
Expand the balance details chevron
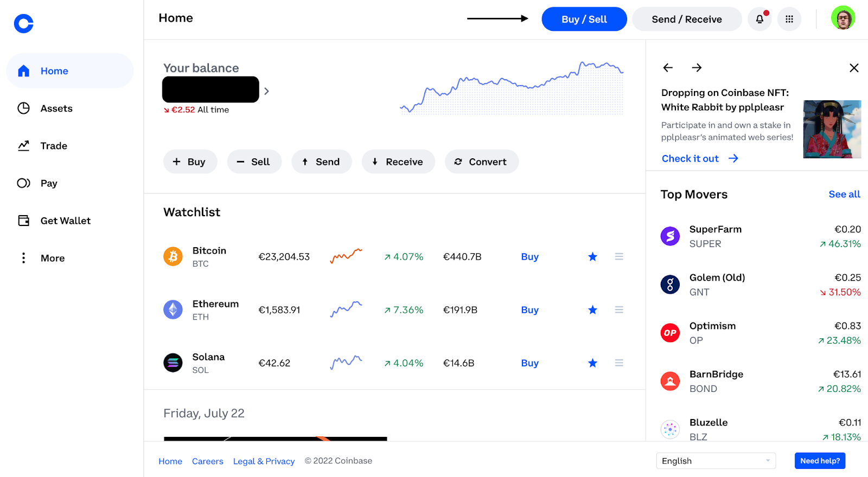coord(266,91)
